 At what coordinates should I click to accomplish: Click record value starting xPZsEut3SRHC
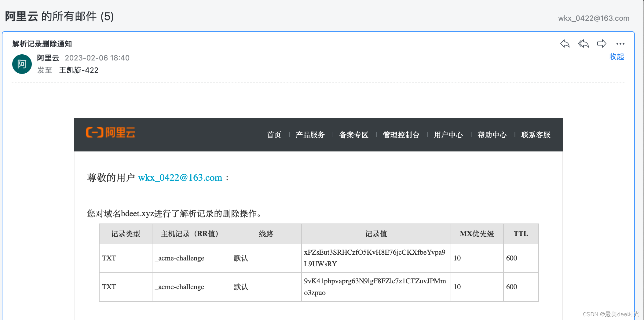click(375, 258)
